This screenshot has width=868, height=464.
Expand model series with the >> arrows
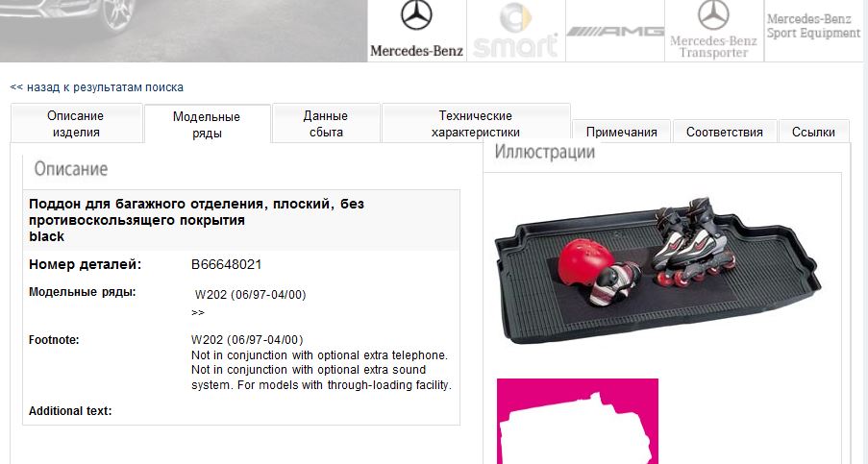[x=198, y=312]
